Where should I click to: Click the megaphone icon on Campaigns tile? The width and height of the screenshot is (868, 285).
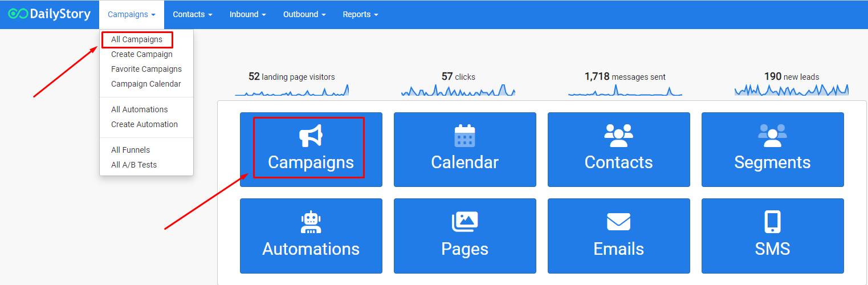pos(311,136)
